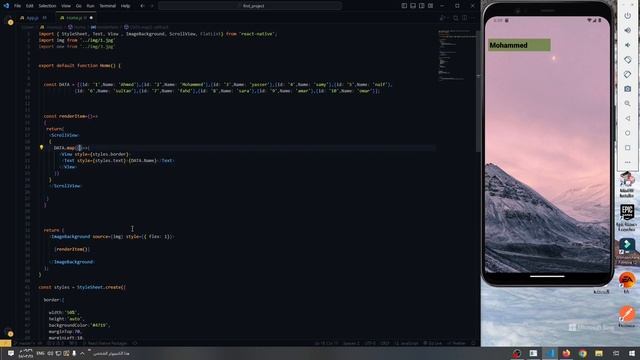
Task: Open the Selection menu
Action: point(47,6)
